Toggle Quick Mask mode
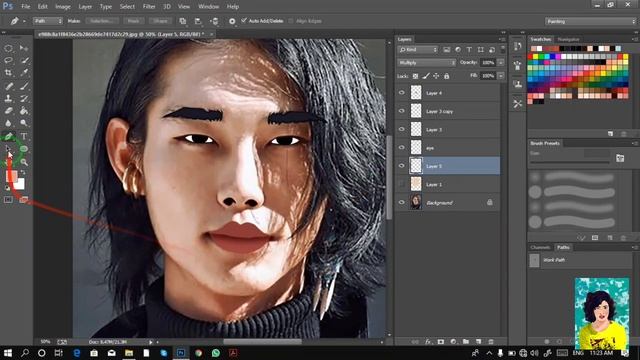640x360 pixels. pos(8,200)
